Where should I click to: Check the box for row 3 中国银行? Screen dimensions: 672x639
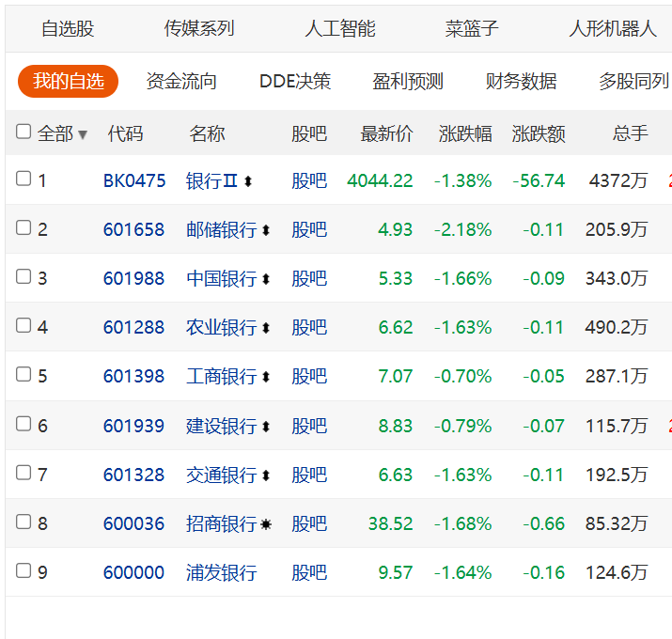pos(23,276)
